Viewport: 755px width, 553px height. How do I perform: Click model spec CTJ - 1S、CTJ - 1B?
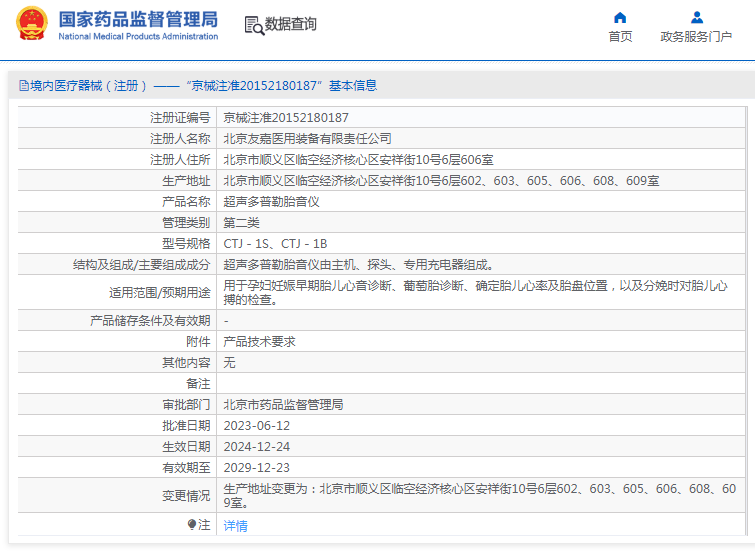coord(275,244)
